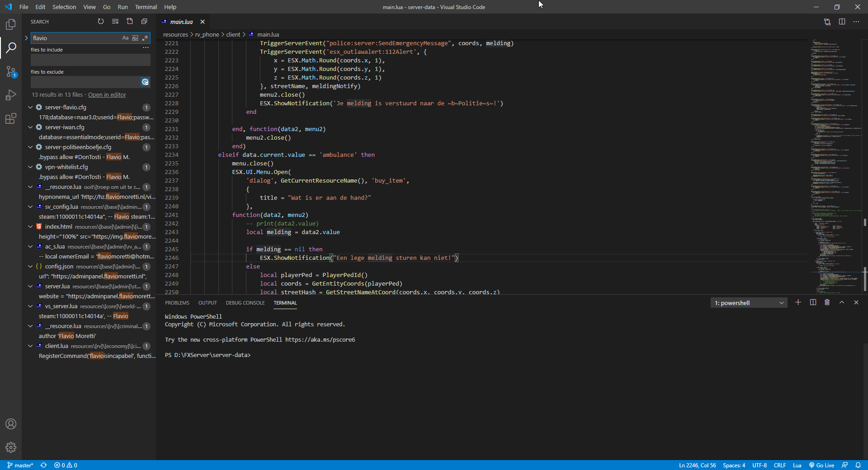Open the Extensions view
This screenshot has width=868, height=470.
(11, 119)
